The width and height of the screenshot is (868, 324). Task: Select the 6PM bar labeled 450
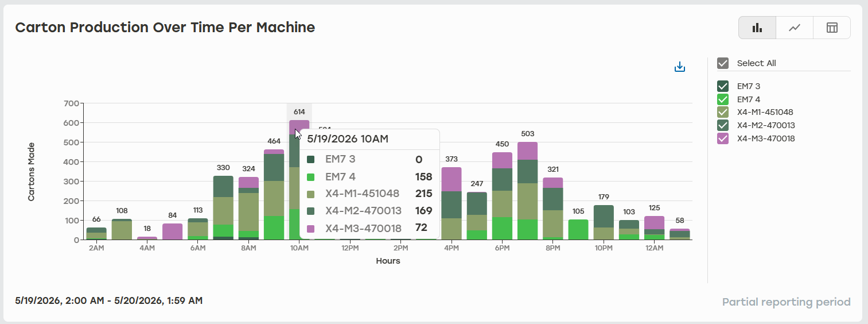(x=502, y=196)
